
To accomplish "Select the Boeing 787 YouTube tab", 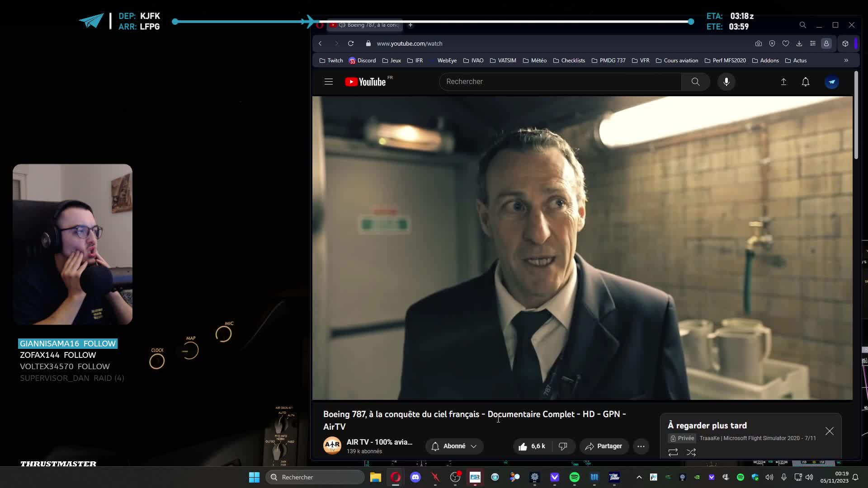I will click(364, 25).
